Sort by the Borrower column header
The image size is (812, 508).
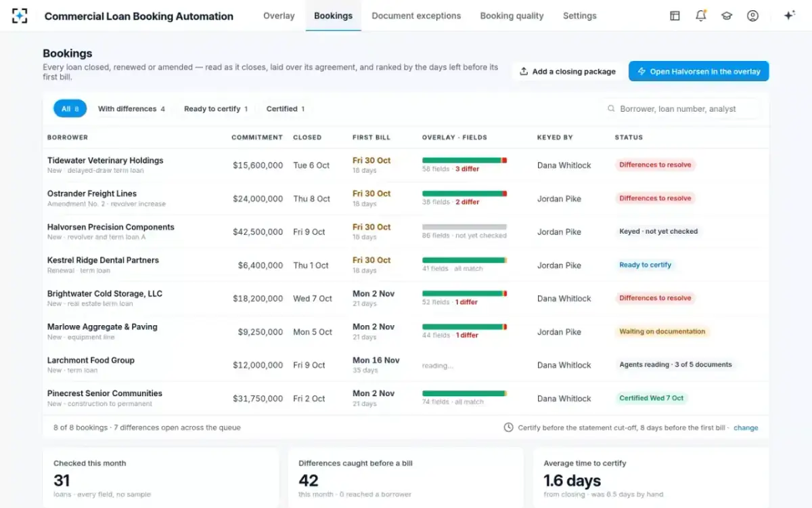(68, 137)
